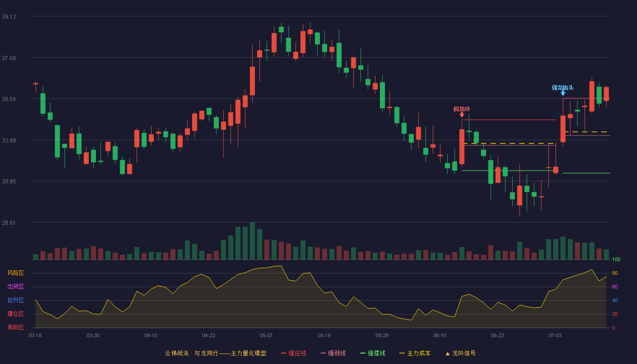Click the 07-03 date label
The image size is (637, 364).
(x=555, y=335)
